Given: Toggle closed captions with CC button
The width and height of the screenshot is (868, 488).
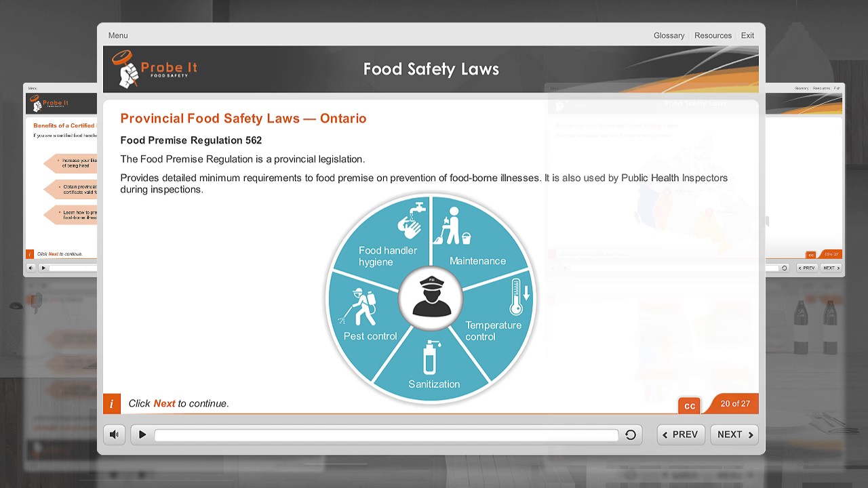Looking at the screenshot, I should pos(689,406).
